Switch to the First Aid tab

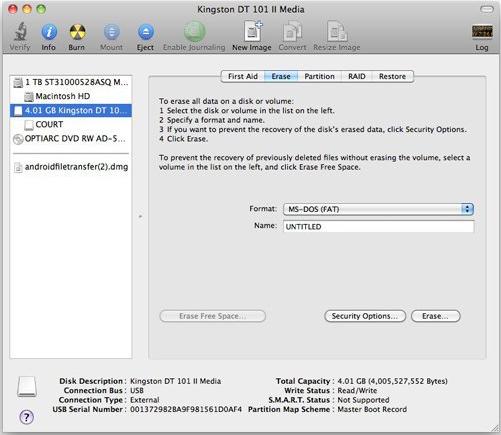(243, 76)
